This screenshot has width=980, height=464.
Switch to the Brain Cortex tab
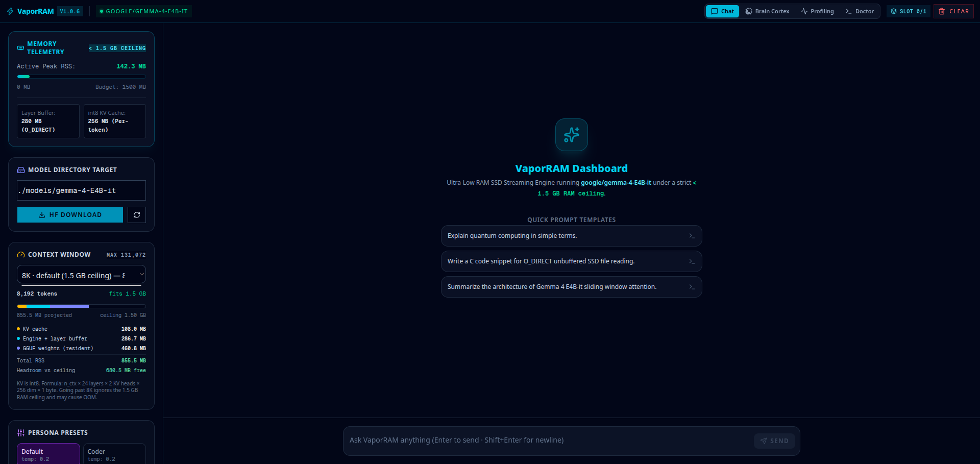click(767, 11)
